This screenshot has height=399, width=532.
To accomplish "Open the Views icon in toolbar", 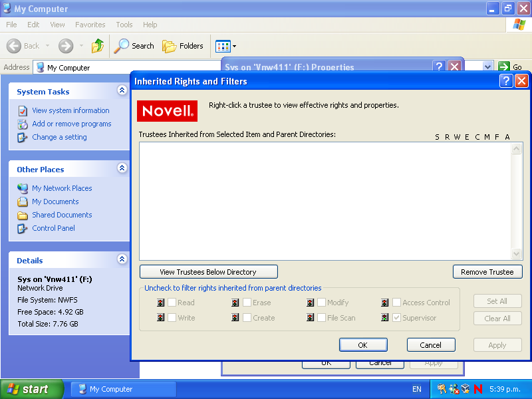I will point(223,46).
